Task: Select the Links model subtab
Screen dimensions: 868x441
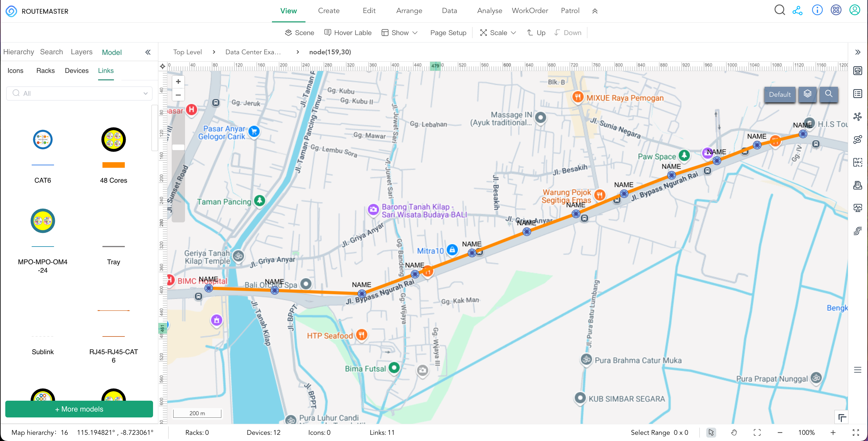Action: (106, 71)
